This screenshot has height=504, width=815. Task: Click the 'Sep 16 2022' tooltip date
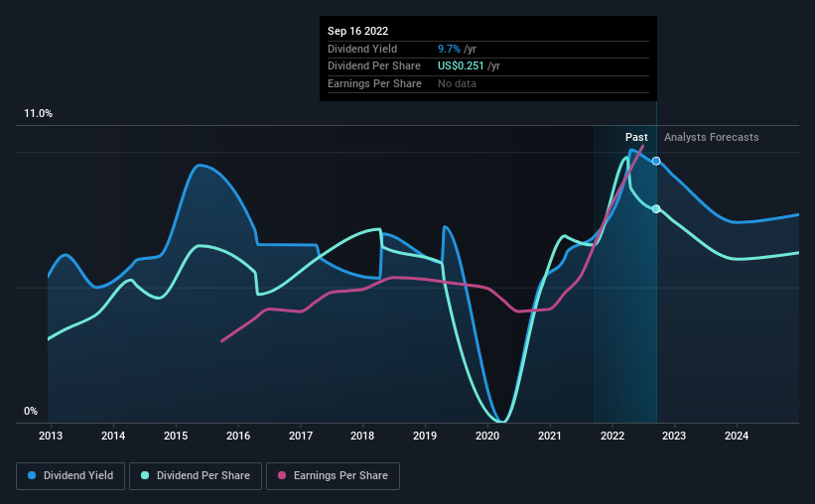click(x=357, y=31)
